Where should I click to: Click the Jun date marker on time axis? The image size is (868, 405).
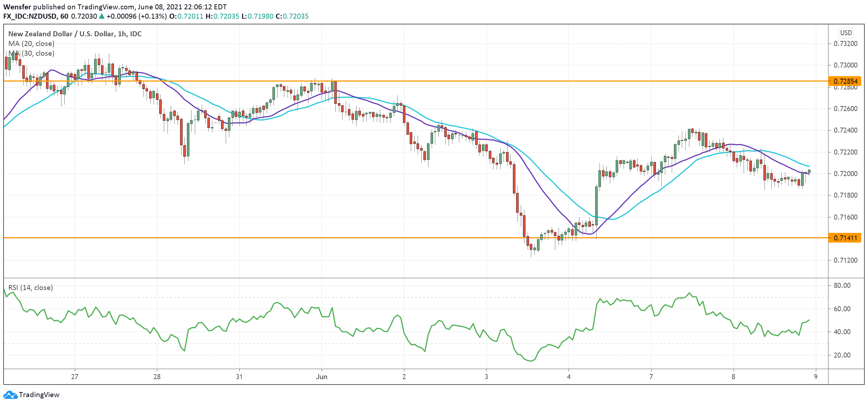click(321, 377)
